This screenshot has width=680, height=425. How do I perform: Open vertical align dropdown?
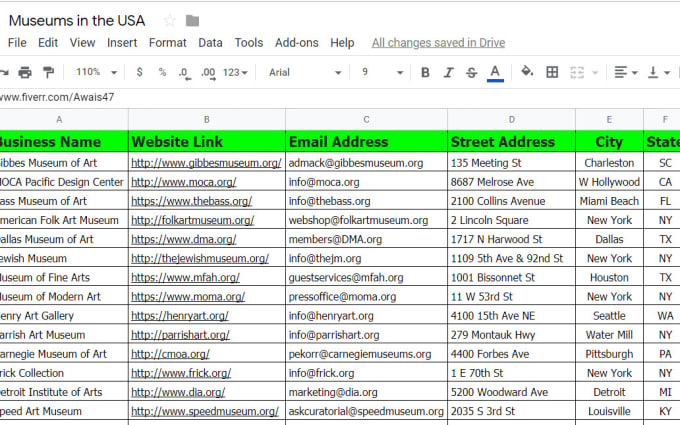click(x=659, y=72)
